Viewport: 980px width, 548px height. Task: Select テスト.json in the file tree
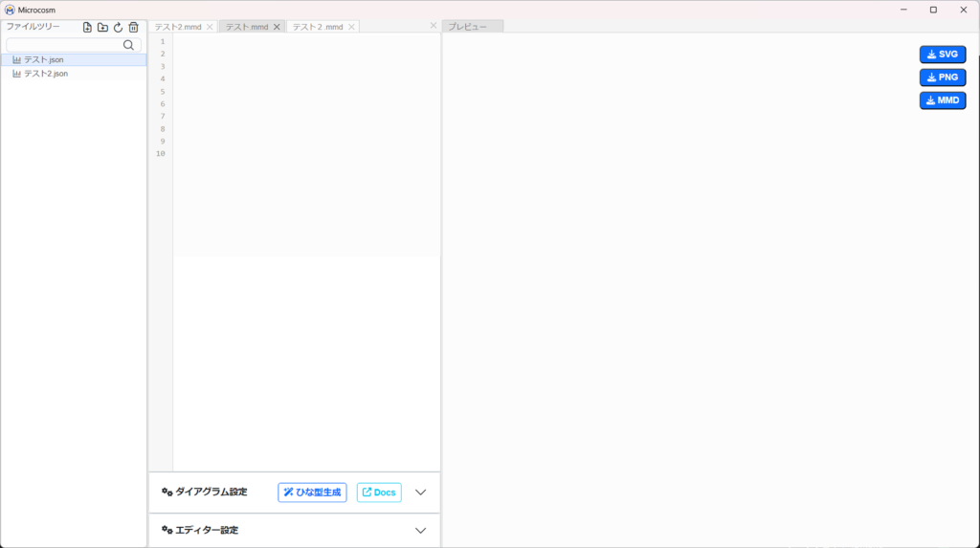coord(74,60)
